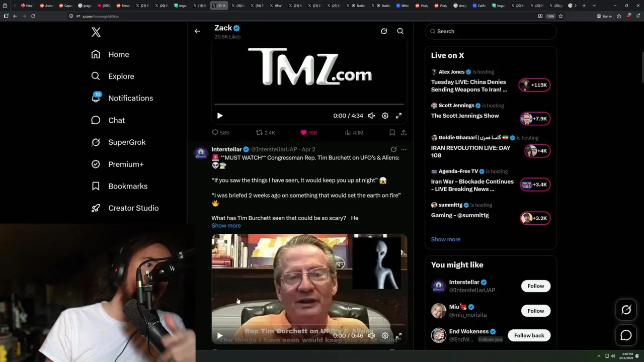Open Explore page

[x=113, y=76]
